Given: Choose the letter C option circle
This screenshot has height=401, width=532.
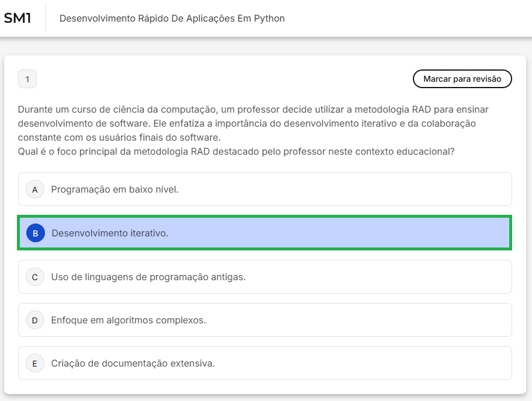Looking at the screenshot, I should (x=35, y=277).
